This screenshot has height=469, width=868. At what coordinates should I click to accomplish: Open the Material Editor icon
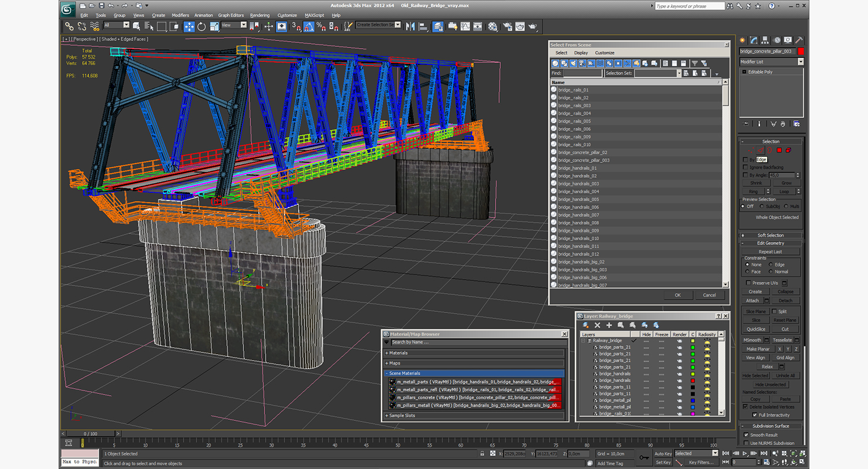pyautogui.click(x=493, y=26)
